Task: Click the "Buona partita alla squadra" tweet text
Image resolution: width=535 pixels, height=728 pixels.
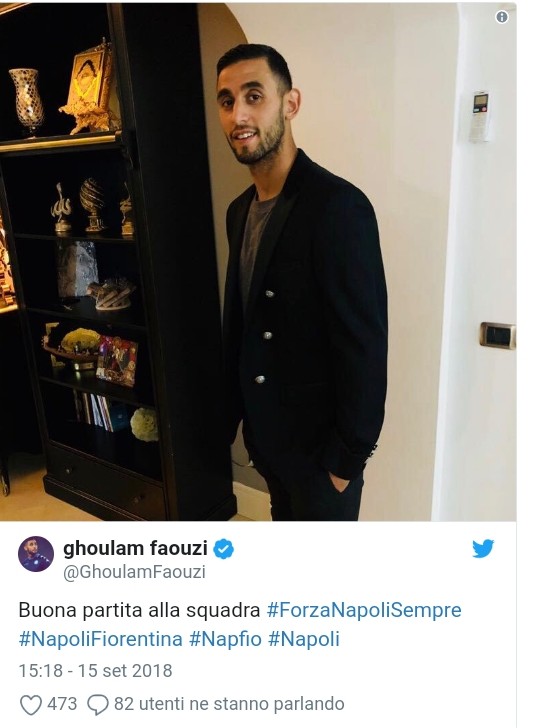Action: point(139,610)
